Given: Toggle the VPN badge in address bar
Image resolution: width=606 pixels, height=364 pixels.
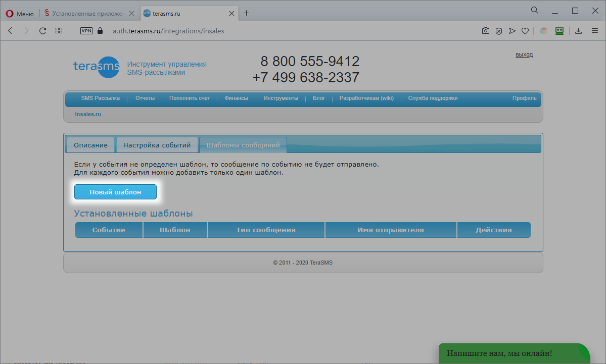Looking at the screenshot, I should pyautogui.click(x=86, y=31).
